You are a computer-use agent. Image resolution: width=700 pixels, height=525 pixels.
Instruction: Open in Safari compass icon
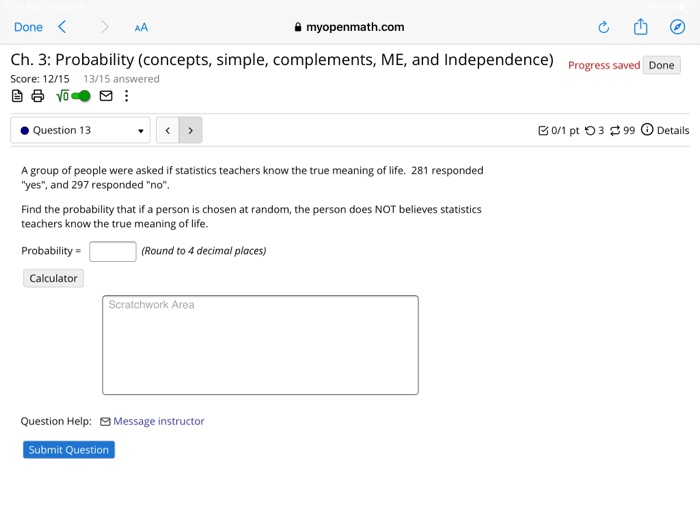click(677, 27)
